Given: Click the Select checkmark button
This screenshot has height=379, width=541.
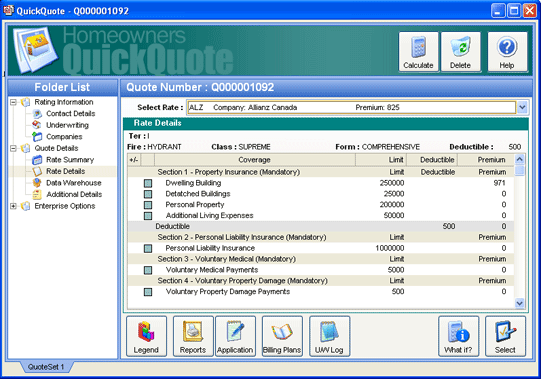Looking at the screenshot, I should (x=505, y=336).
